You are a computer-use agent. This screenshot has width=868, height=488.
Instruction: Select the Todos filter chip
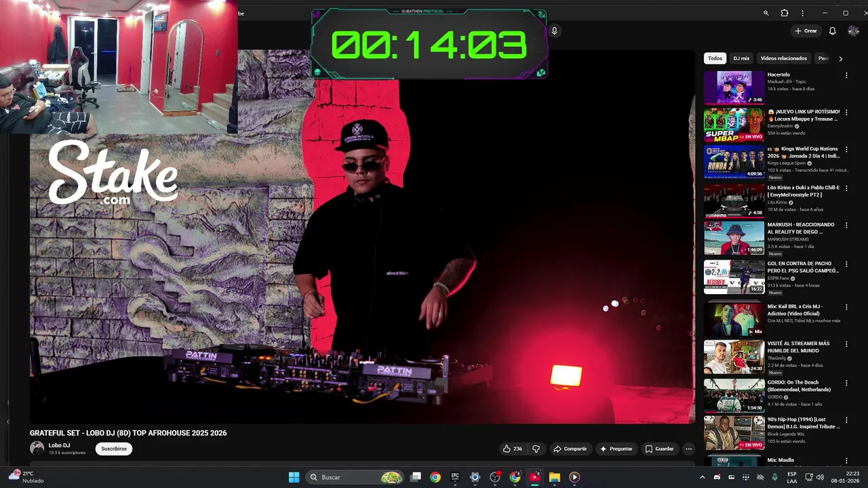715,58
